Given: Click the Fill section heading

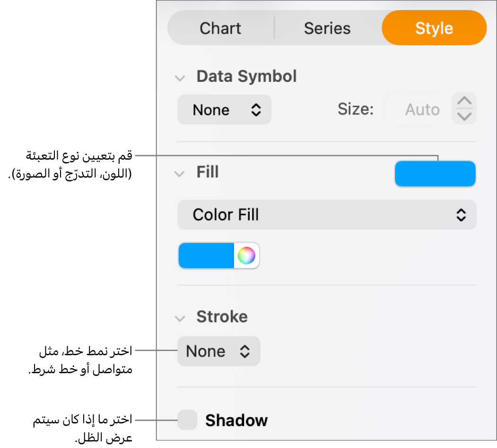Looking at the screenshot, I should (x=208, y=172).
